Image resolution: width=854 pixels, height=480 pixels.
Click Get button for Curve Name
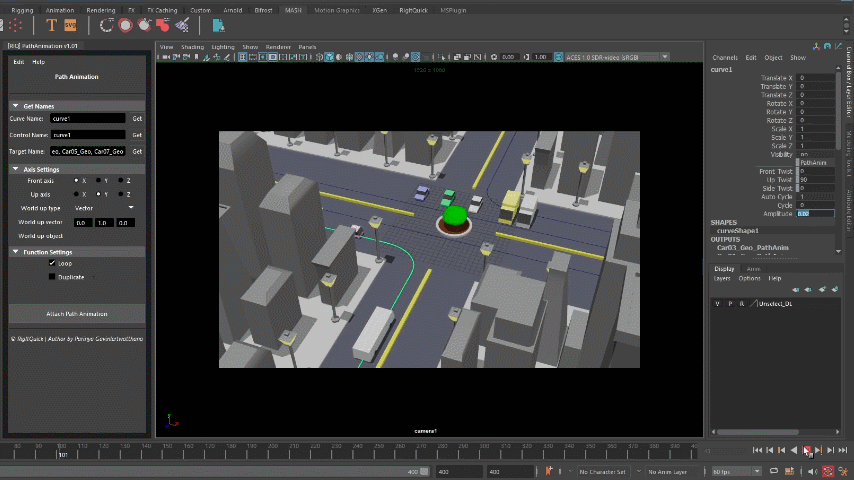(x=137, y=118)
